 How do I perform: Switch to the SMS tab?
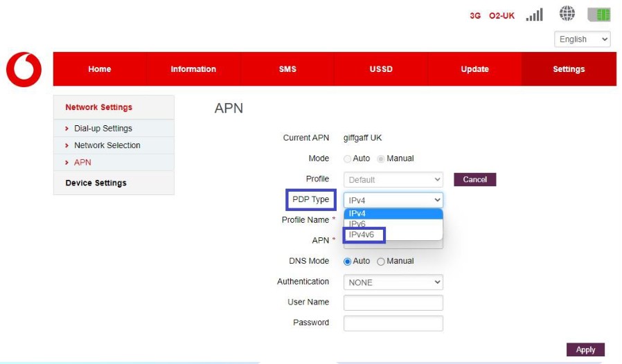tap(287, 69)
